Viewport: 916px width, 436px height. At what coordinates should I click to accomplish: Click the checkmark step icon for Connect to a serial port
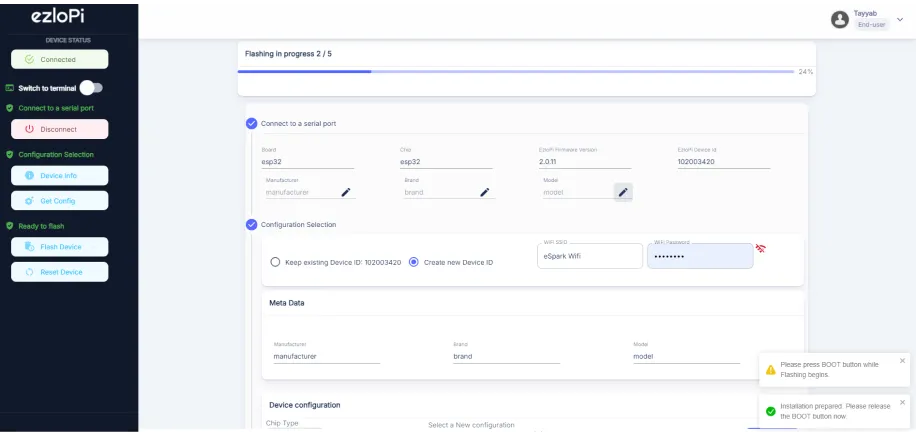[x=252, y=123]
